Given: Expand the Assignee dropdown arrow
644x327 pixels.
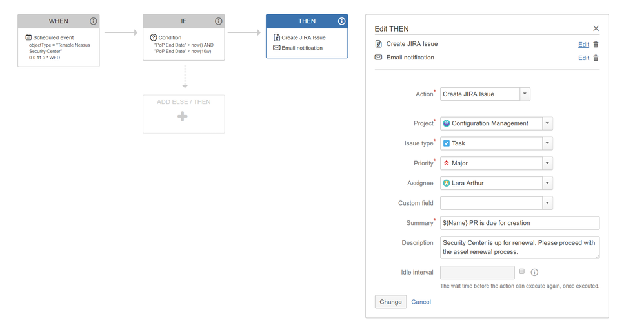Looking at the screenshot, I should (x=547, y=183).
